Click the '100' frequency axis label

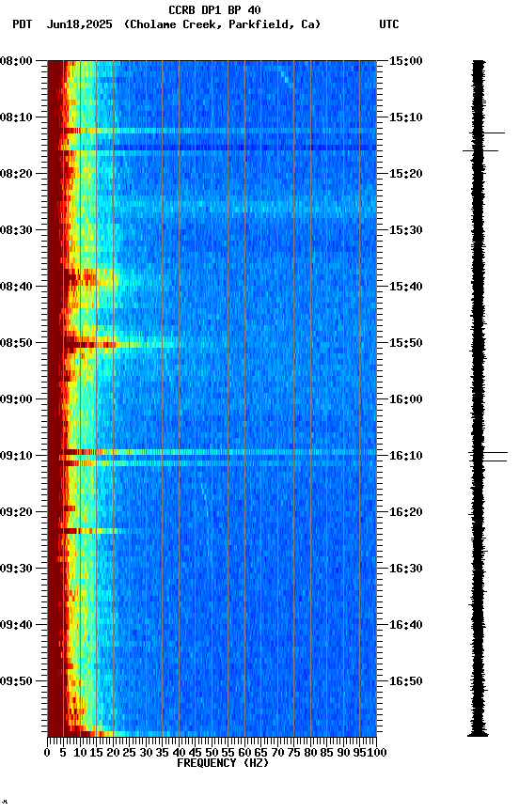377,753
